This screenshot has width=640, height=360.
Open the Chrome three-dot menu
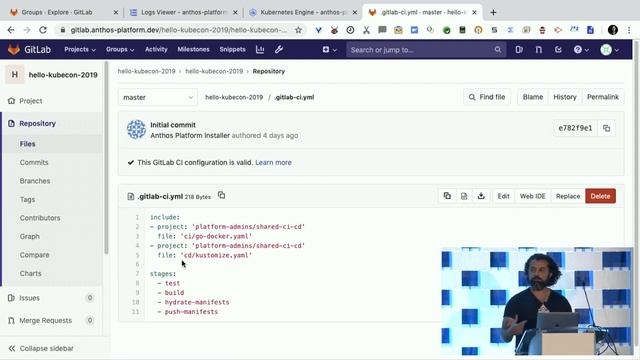629,30
